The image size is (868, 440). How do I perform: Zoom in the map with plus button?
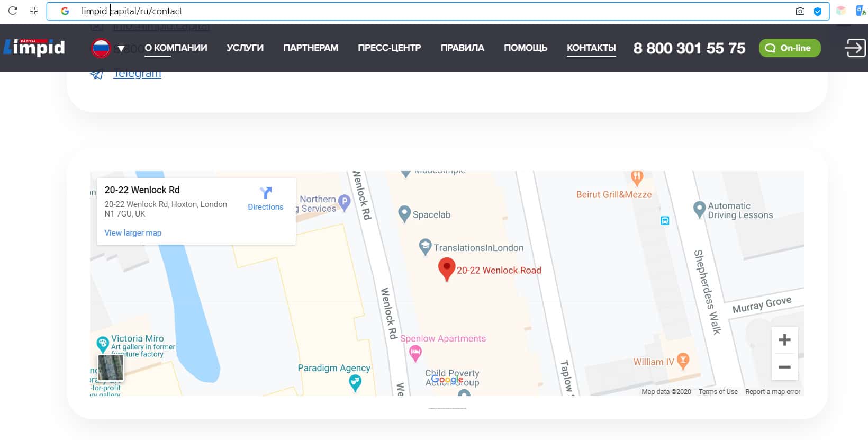[x=784, y=340]
